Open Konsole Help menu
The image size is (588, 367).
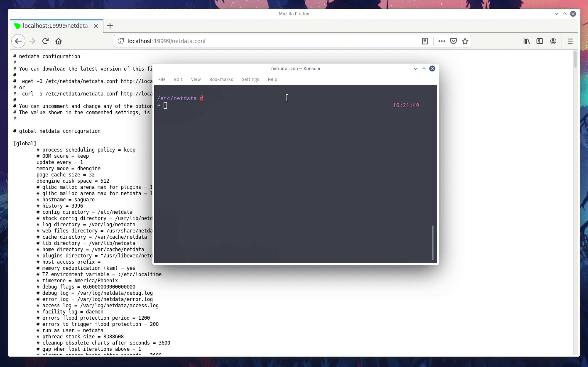pyautogui.click(x=272, y=79)
